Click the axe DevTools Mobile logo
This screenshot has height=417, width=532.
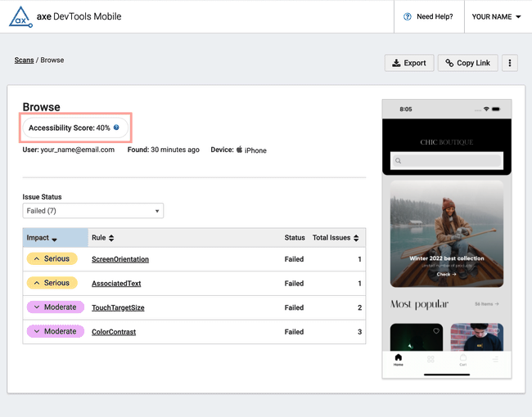[20, 16]
